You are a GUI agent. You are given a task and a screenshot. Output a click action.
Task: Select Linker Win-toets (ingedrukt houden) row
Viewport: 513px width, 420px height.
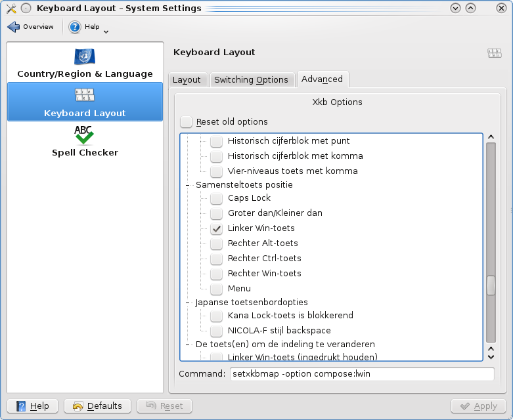pos(303,357)
